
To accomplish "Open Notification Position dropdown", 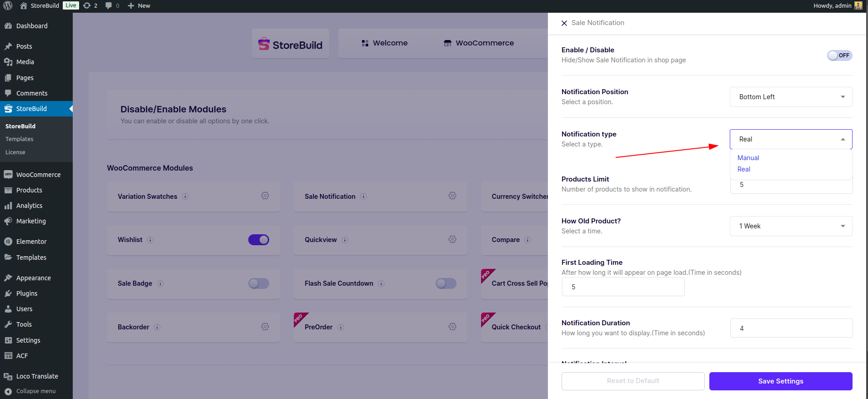I will (791, 97).
